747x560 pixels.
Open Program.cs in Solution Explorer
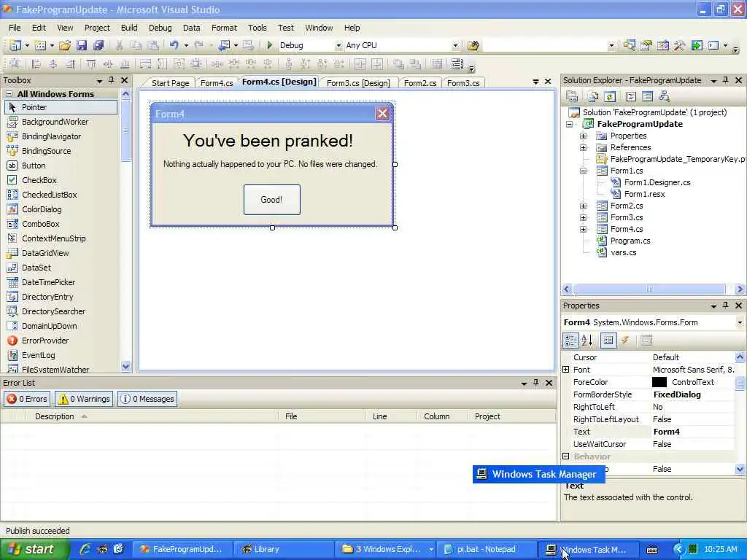(x=630, y=241)
